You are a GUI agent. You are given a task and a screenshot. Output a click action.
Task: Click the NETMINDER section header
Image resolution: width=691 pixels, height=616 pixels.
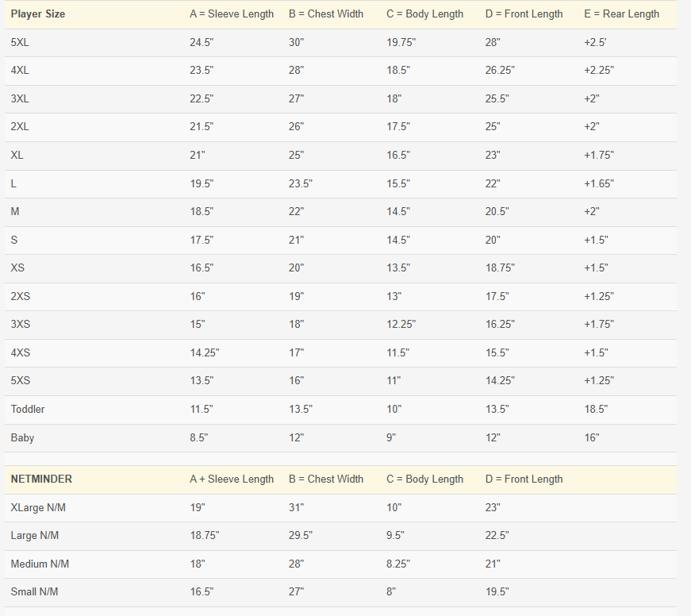[41, 479]
